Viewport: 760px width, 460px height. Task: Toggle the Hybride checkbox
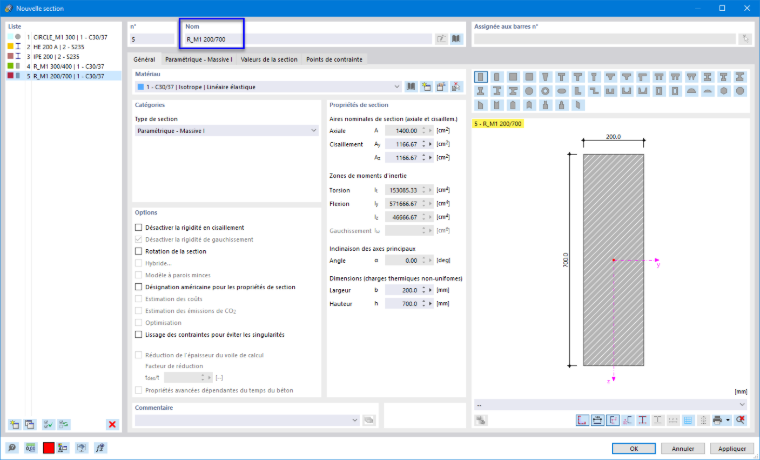(x=139, y=263)
